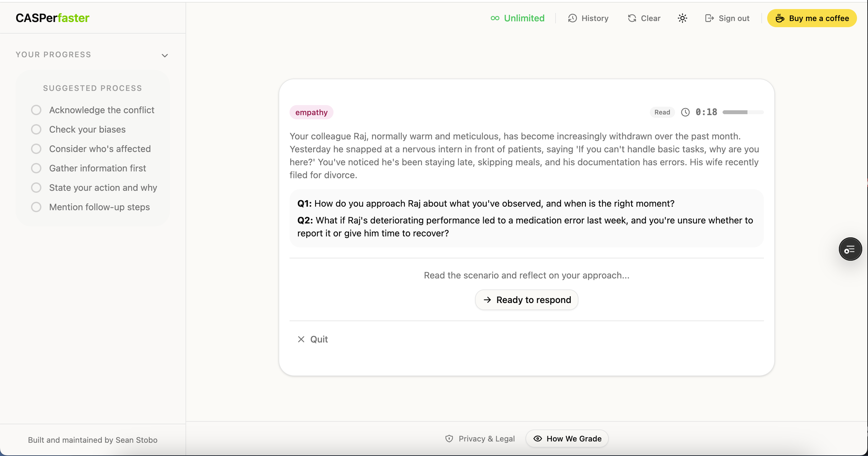Click the Clear refresh arrows icon

coord(632,18)
